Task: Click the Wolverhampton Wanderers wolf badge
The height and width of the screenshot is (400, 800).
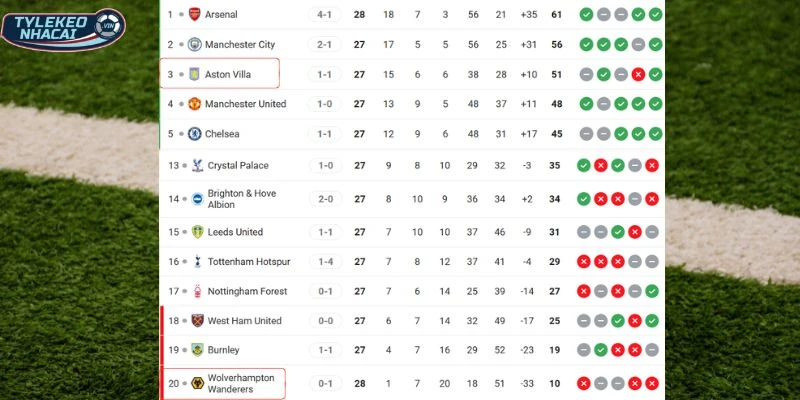Action: [198, 383]
